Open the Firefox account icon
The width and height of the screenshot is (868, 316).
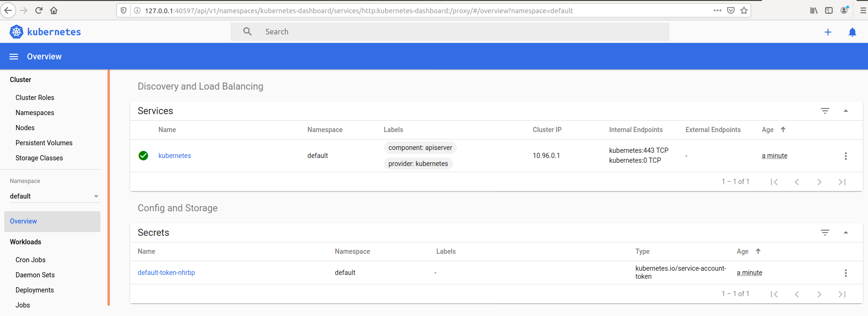click(x=844, y=10)
